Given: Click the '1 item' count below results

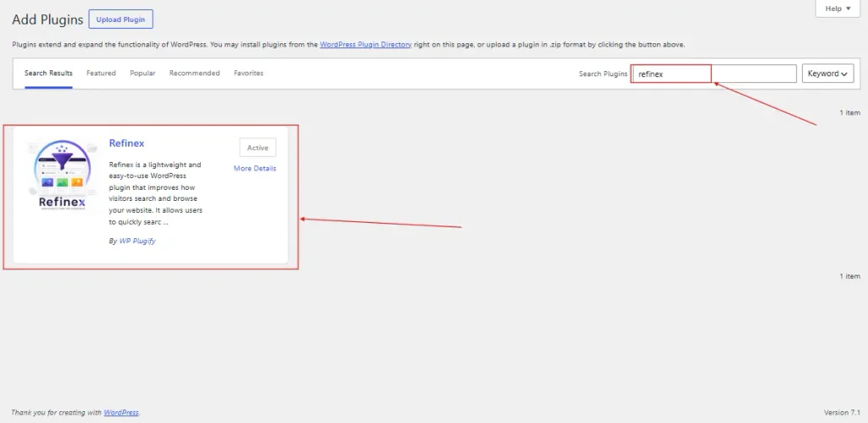Looking at the screenshot, I should (x=849, y=276).
